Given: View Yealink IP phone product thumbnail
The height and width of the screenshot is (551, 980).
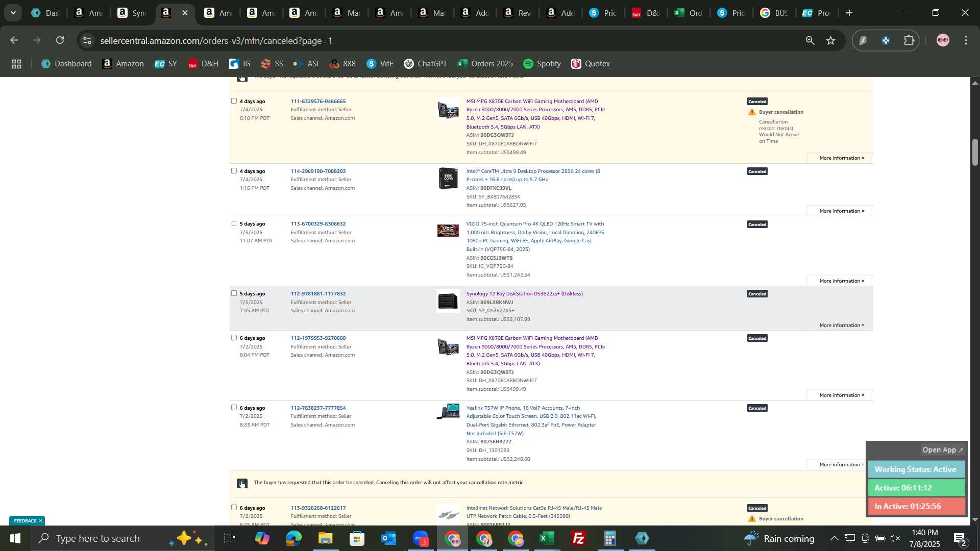Looking at the screenshot, I should click(448, 412).
